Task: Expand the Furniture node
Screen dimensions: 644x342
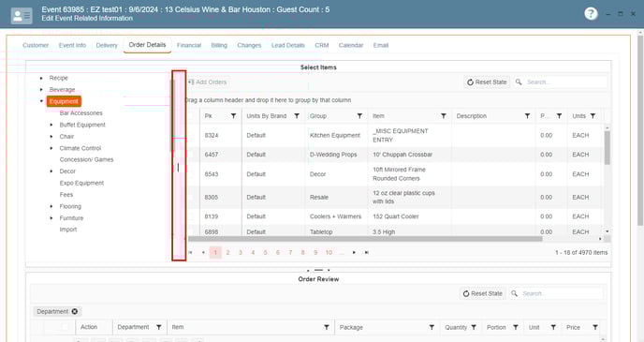Action: point(51,218)
